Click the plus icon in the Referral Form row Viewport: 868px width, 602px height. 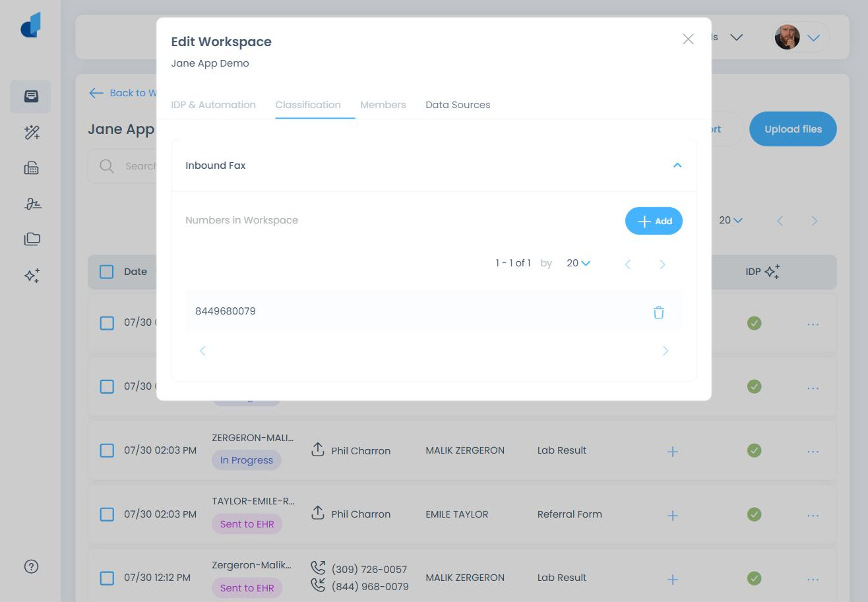(x=672, y=516)
